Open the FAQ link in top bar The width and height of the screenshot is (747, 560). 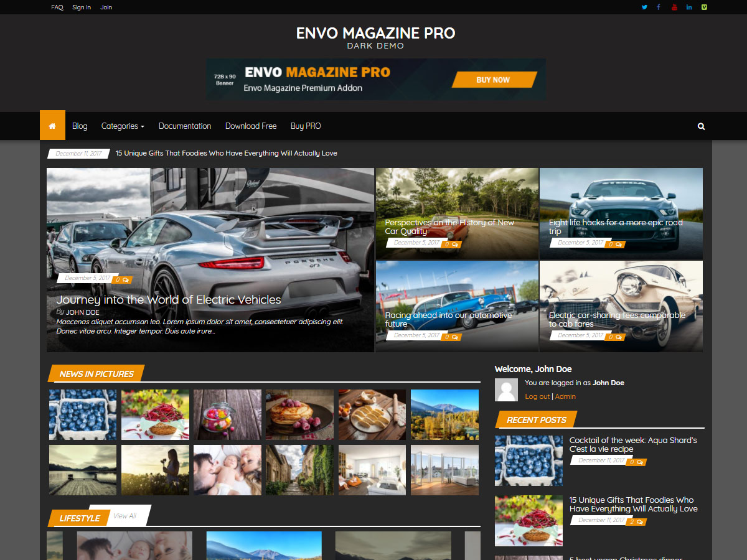tap(57, 7)
